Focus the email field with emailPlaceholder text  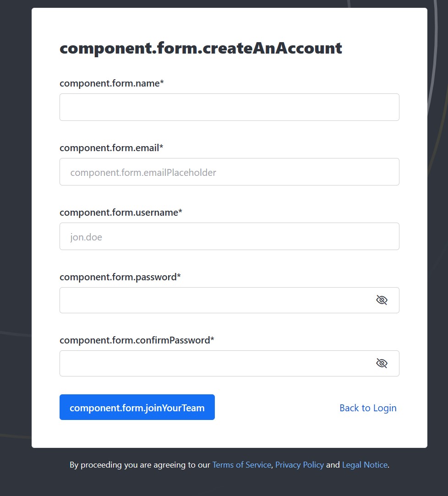229,172
